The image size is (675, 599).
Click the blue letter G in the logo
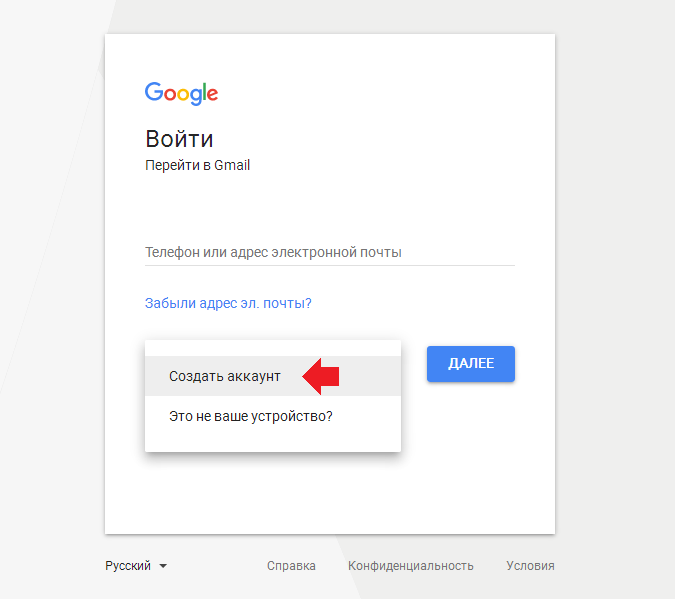coord(154,92)
